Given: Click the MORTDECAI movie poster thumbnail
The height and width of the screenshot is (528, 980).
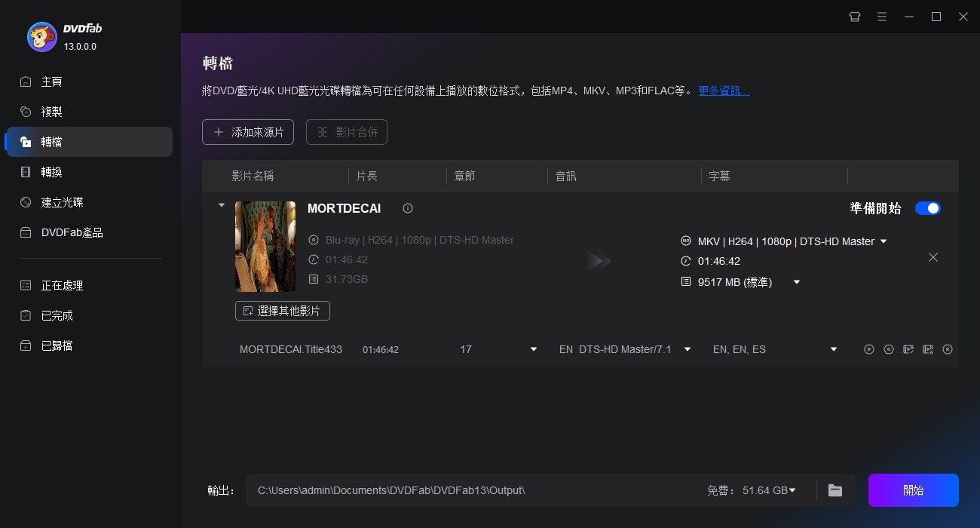Looking at the screenshot, I should tap(265, 246).
